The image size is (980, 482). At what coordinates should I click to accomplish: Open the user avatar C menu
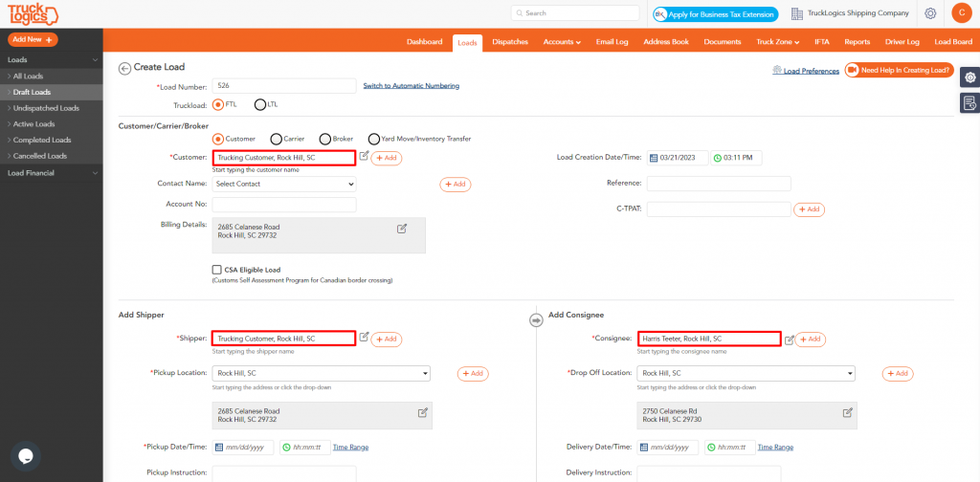(x=961, y=13)
